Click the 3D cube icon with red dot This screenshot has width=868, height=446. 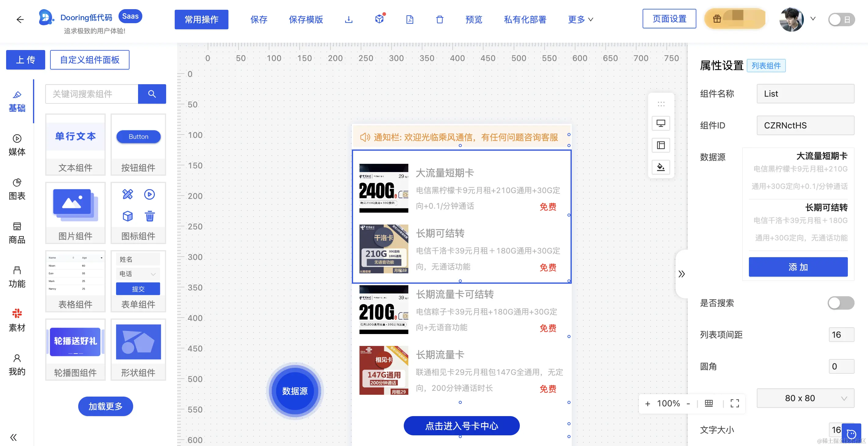pos(379,19)
